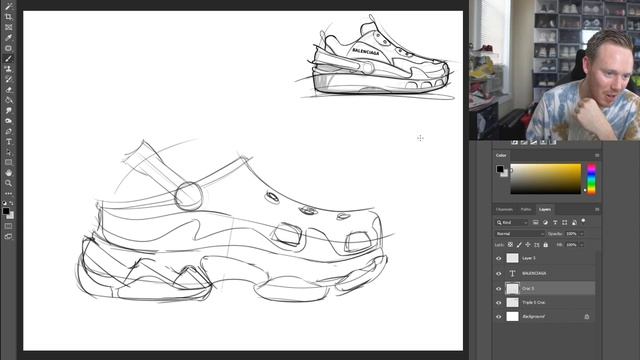Lock transparent pixels in Layers panel
Screen dimensions: 640x360
point(510,244)
